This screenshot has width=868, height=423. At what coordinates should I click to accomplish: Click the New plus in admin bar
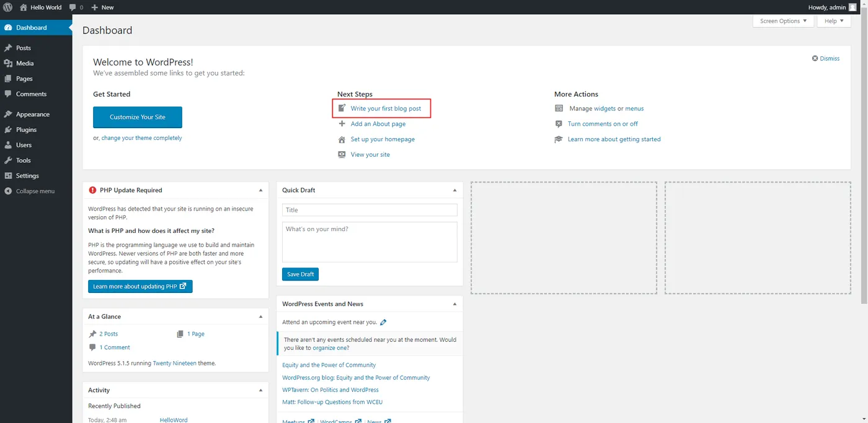[95, 7]
